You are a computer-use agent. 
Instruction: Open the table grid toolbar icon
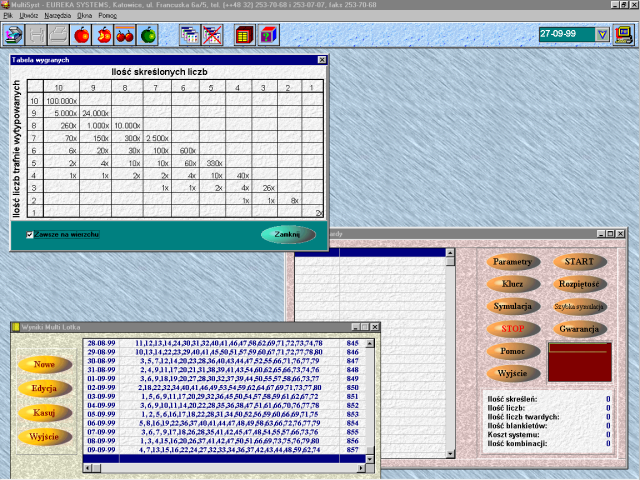[189, 35]
